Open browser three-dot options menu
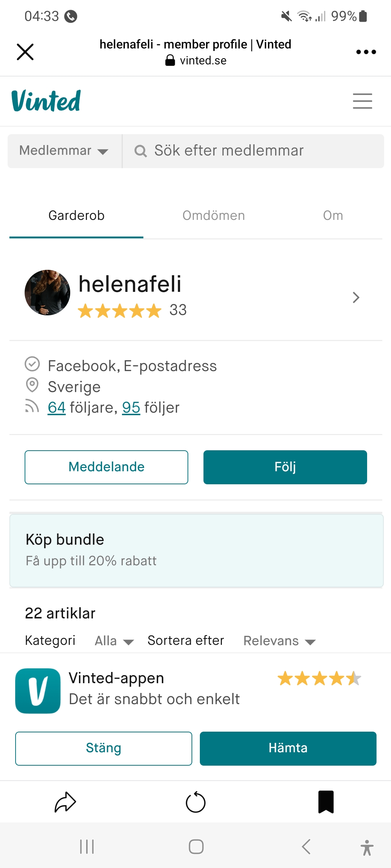Screen dimensions: 391x868 point(366,52)
